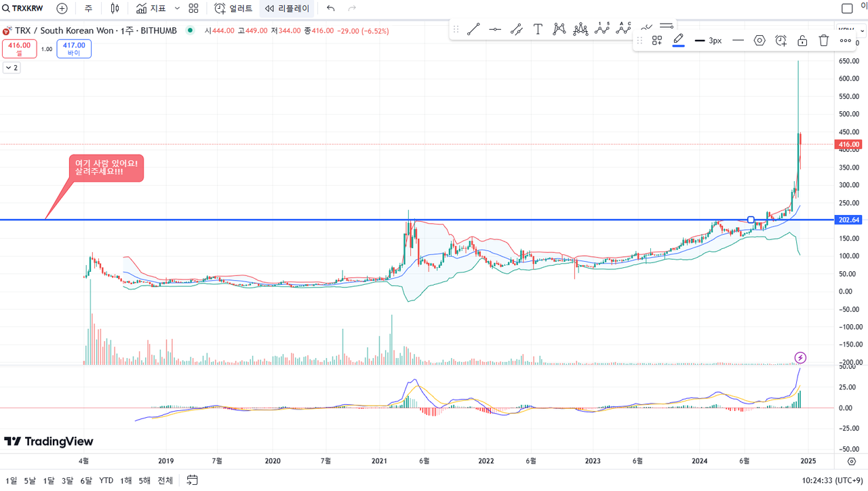The width and height of the screenshot is (868, 491).
Task: Open the KRW currency dropdown on the price axis
Action: click(851, 30)
